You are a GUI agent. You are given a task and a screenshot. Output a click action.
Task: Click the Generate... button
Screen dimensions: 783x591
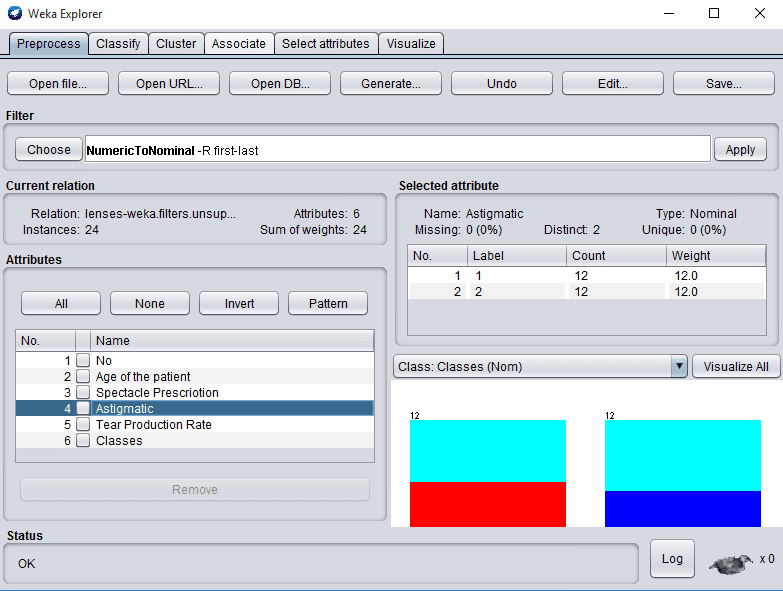(x=391, y=83)
